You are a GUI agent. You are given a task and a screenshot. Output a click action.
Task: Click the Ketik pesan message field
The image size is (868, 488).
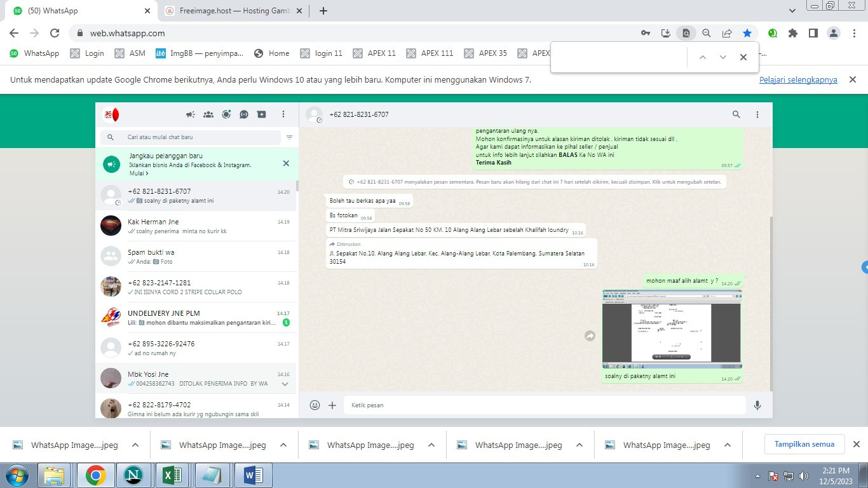545,405
